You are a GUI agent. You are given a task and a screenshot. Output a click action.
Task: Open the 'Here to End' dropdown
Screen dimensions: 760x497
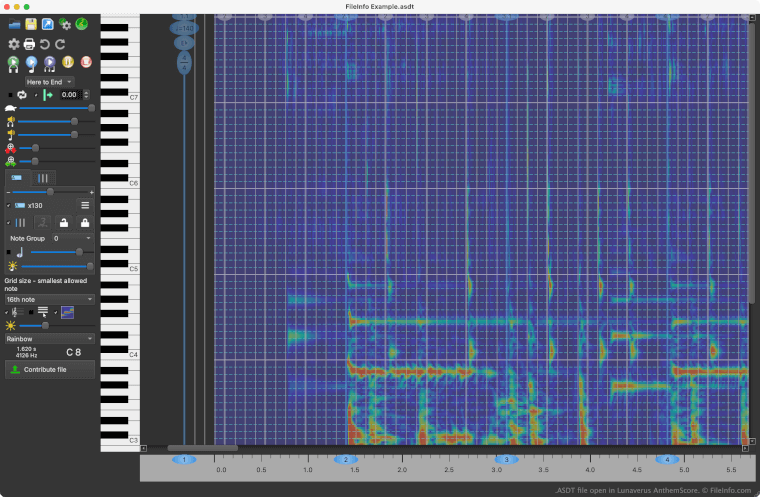49,80
